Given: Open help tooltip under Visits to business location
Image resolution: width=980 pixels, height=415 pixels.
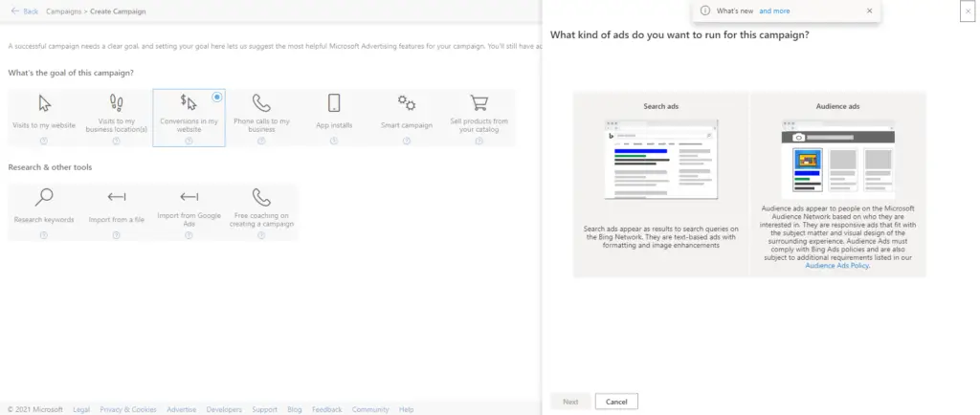Looking at the screenshot, I should point(116,141).
